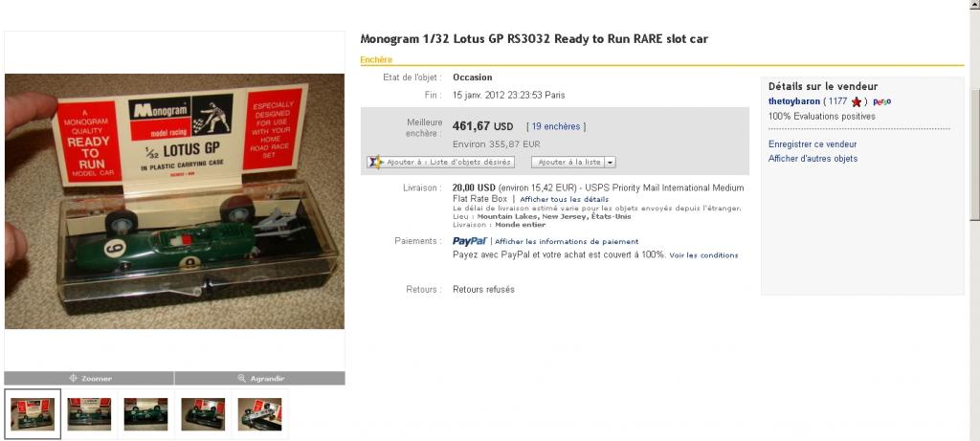Click Afficher tous les détails shipping link
The width and height of the screenshot is (980, 441).
coord(564,199)
